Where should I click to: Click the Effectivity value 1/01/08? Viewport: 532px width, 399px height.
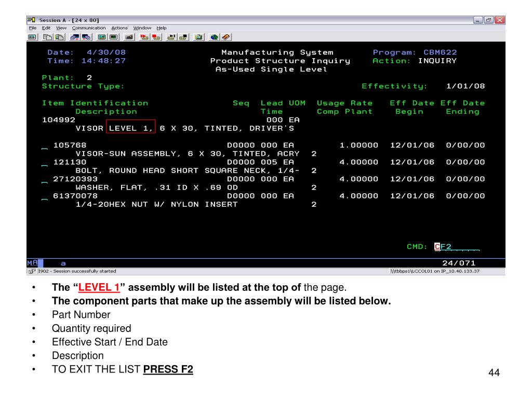[x=465, y=86]
